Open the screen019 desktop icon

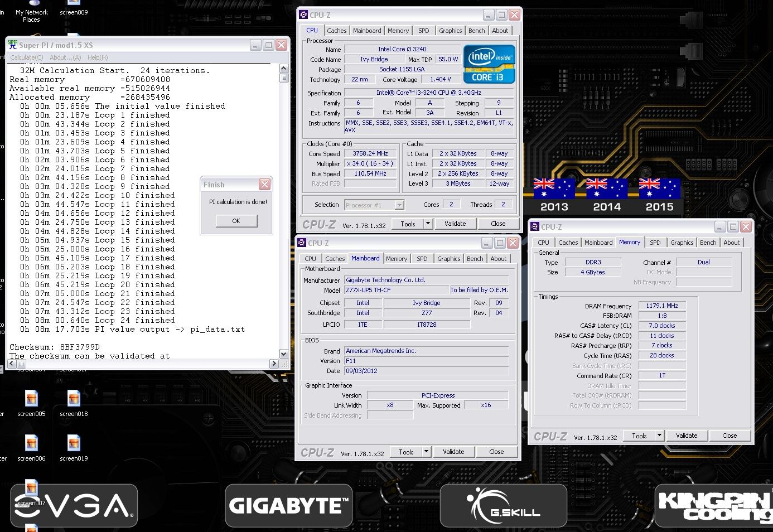tap(74, 448)
